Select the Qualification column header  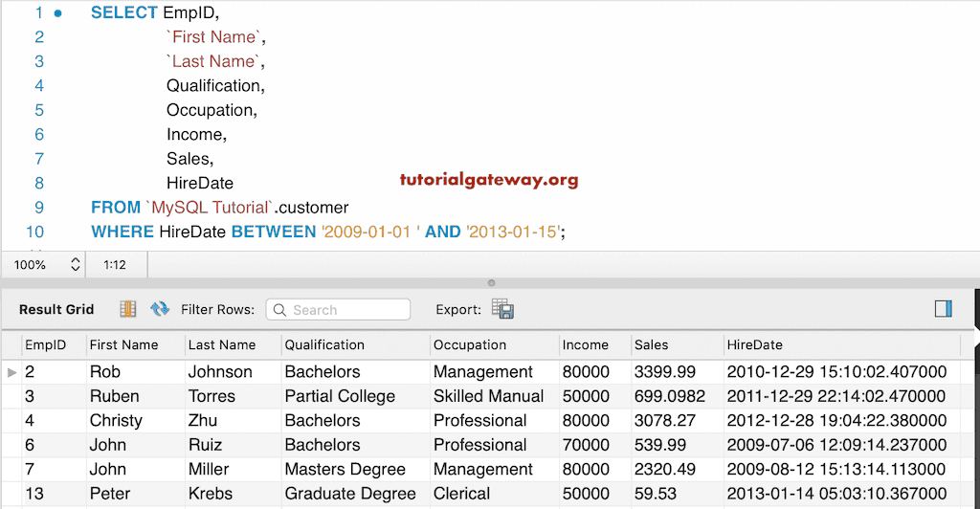click(x=324, y=344)
